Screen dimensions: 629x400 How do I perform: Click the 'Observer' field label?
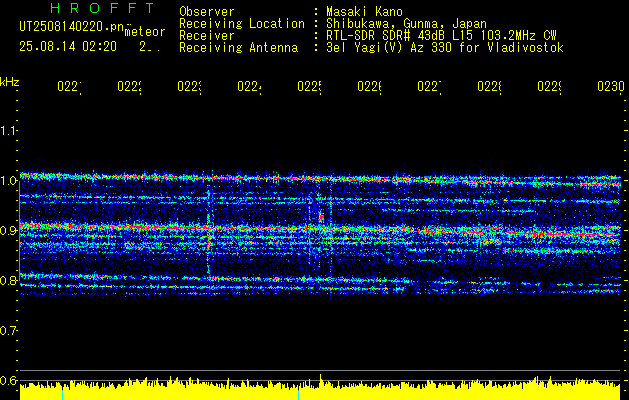207,11
